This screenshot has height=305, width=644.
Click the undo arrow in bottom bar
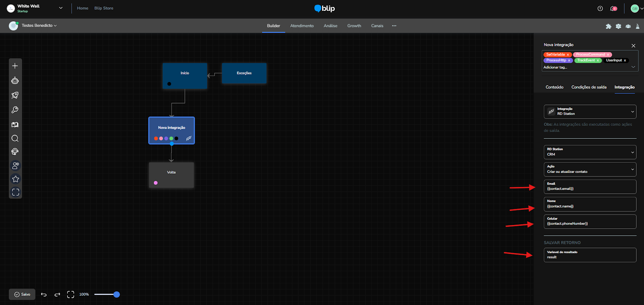point(44,295)
